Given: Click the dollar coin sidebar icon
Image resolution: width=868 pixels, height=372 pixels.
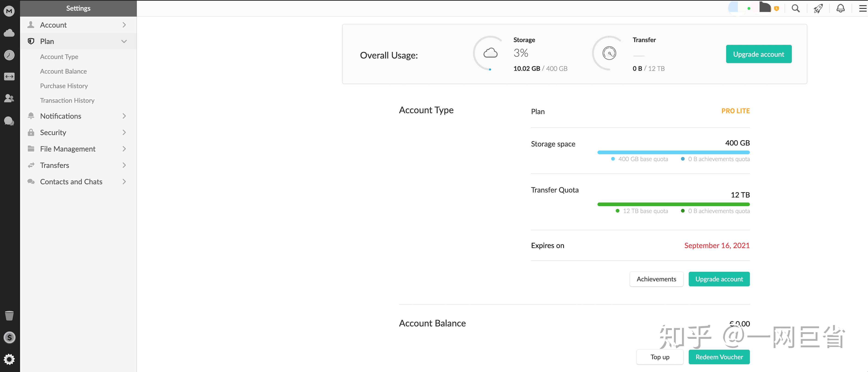Looking at the screenshot, I should coord(9,337).
